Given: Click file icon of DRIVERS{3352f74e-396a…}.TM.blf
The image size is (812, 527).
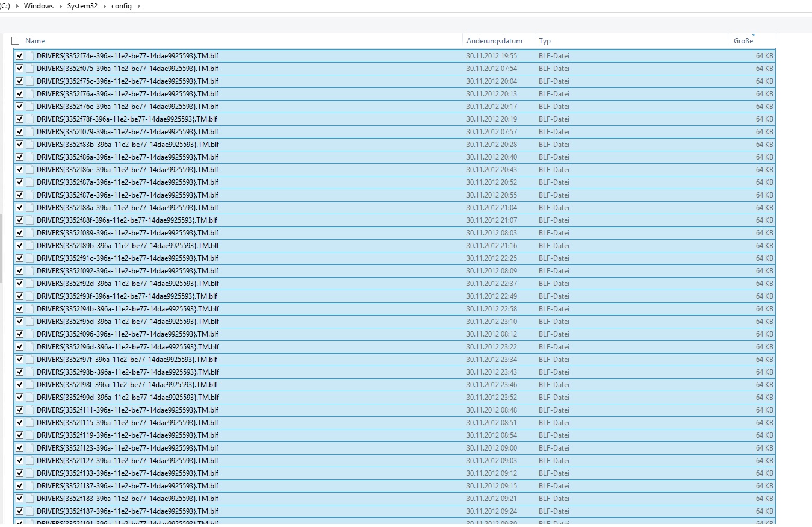Looking at the screenshot, I should [30, 56].
